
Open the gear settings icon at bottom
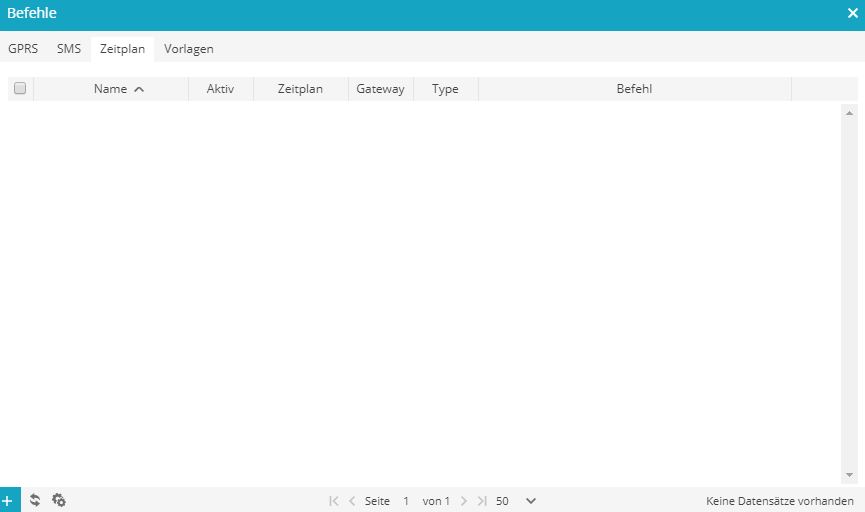tap(58, 500)
